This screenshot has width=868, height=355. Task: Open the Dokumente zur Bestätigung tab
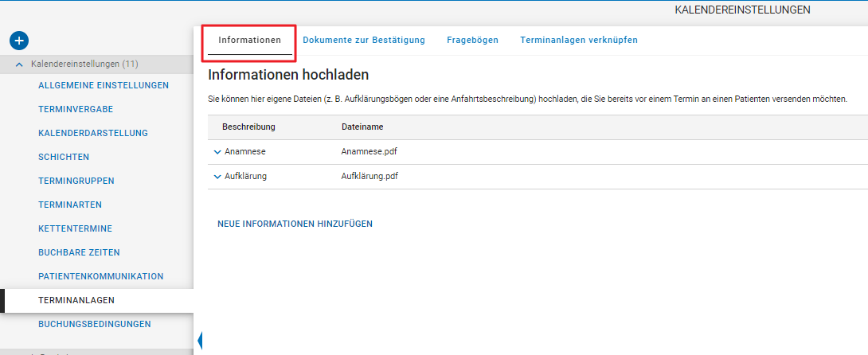tap(364, 40)
